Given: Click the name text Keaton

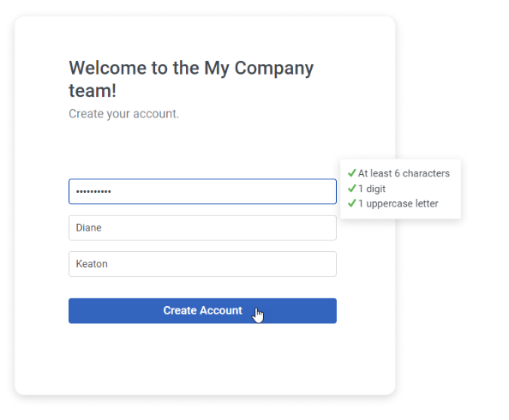Looking at the screenshot, I should [x=92, y=264].
